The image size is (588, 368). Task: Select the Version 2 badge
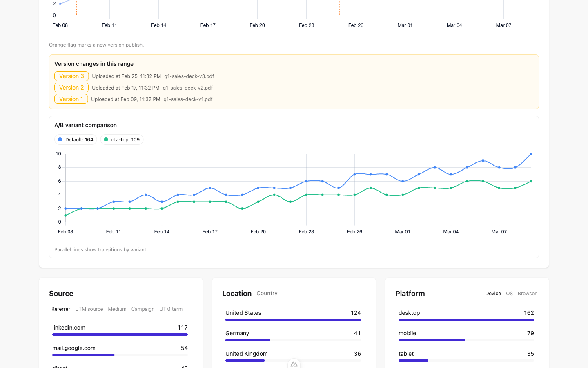(x=71, y=88)
